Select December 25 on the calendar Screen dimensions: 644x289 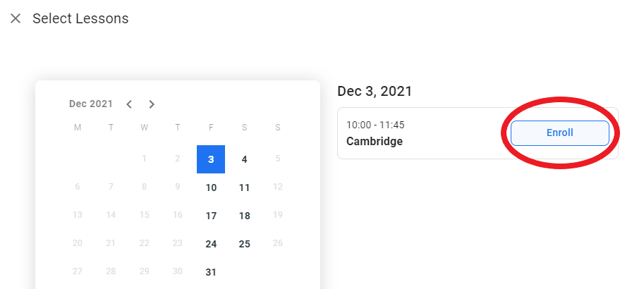(x=244, y=244)
